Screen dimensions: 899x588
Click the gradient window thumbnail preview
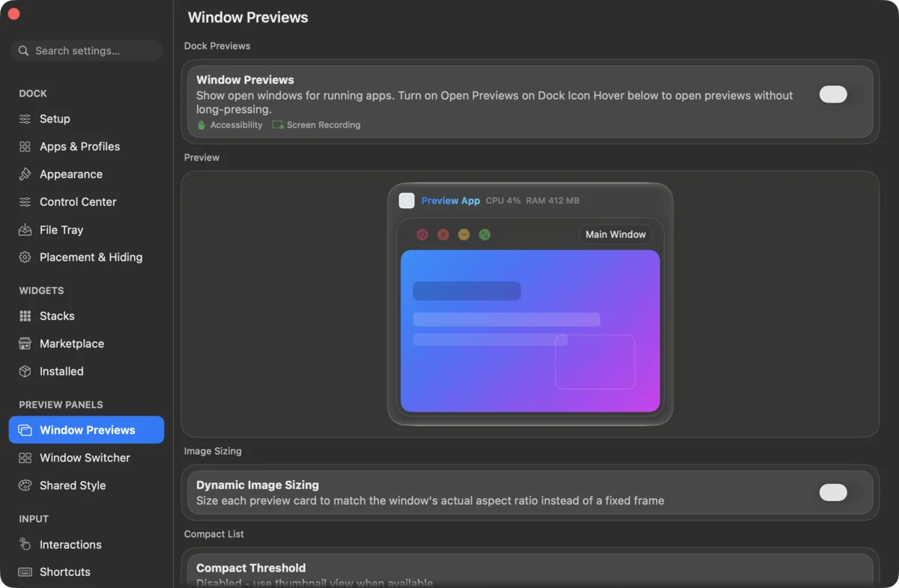(530, 331)
